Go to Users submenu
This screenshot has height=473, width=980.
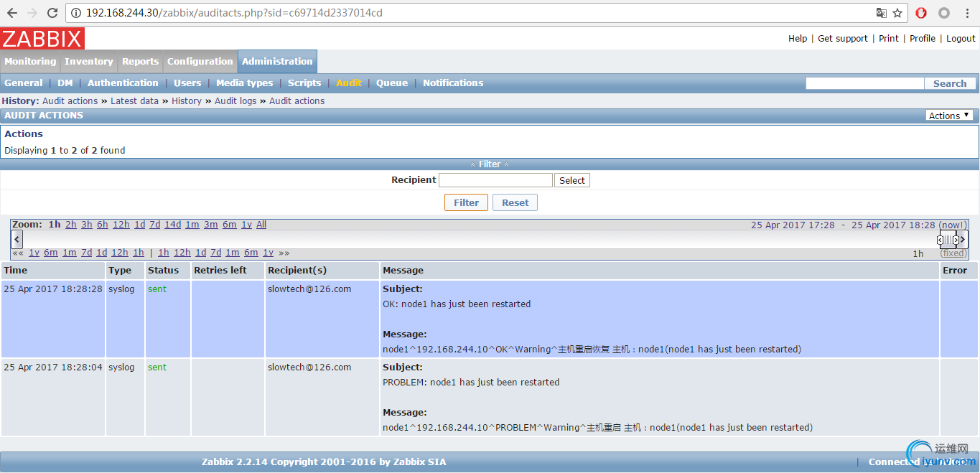[187, 83]
